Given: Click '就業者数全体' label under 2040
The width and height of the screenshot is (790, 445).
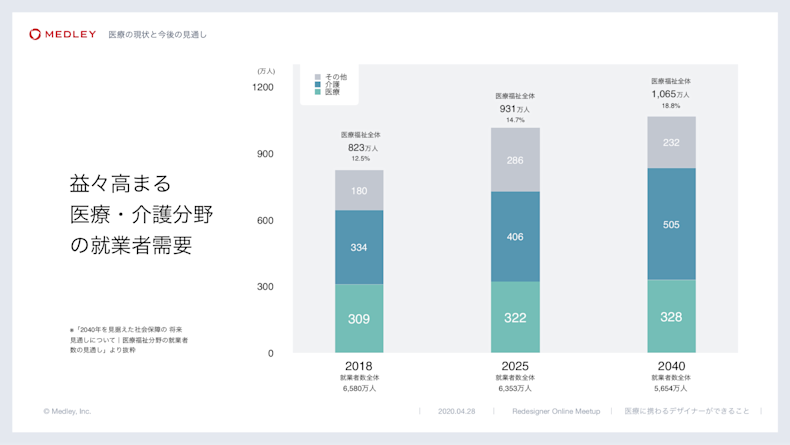Looking at the screenshot, I should (671, 377).
